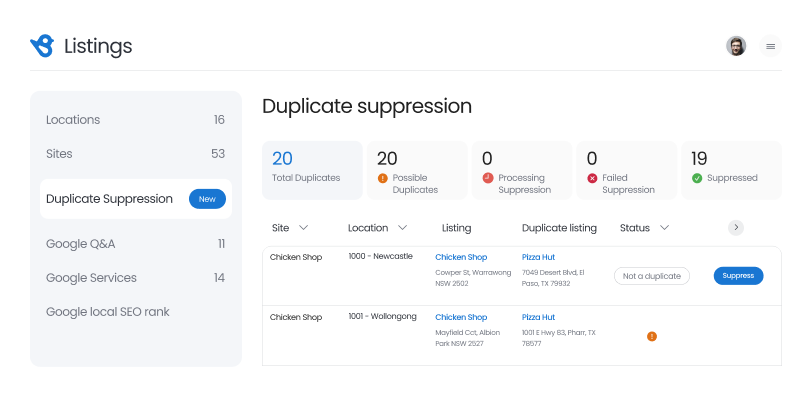
Task: Click the Mayfield Cct, Albion Park address
Action: tap(468, 338)
